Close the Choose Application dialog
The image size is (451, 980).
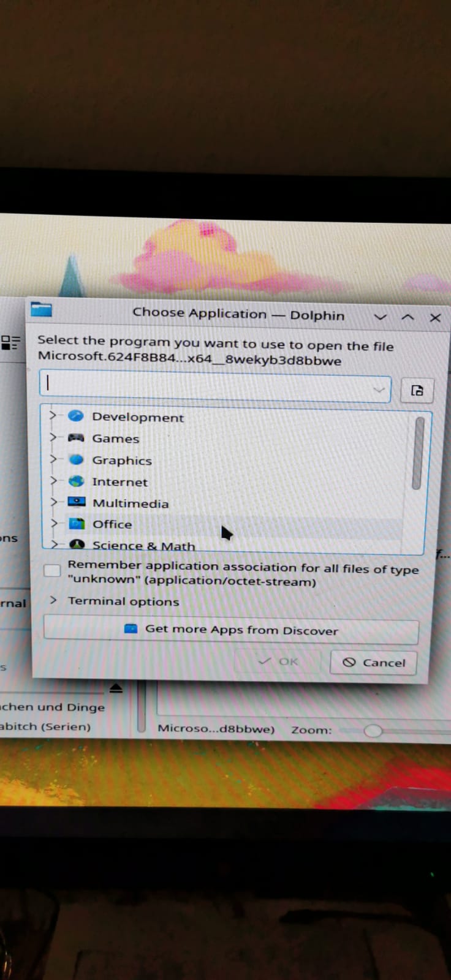tap(435, 318)
